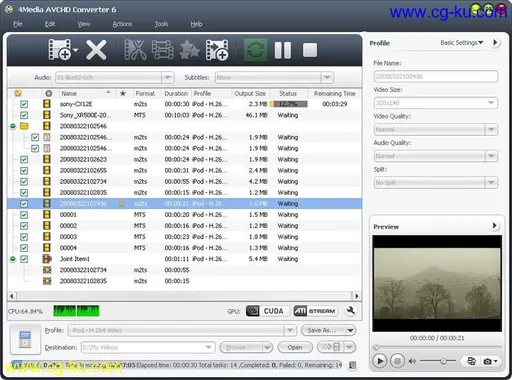Click the status circle column header icon

[x=49, y=94]
